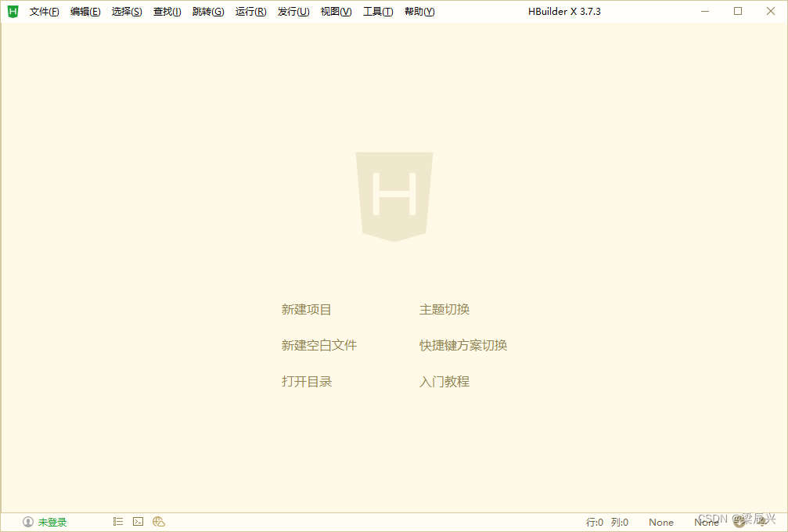Open the 编辑(E) menu
This screenshot has width=788, height=532.
pos(85,12)
